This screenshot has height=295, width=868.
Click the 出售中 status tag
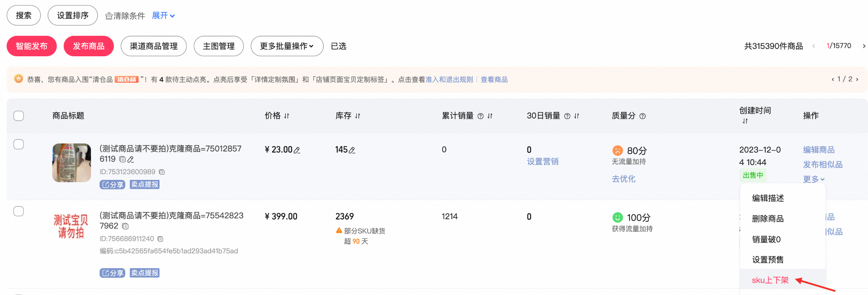(753, 175)
